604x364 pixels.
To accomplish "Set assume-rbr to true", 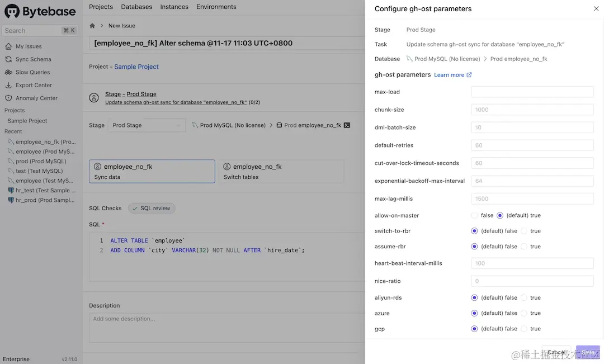I will click(524, 247).
